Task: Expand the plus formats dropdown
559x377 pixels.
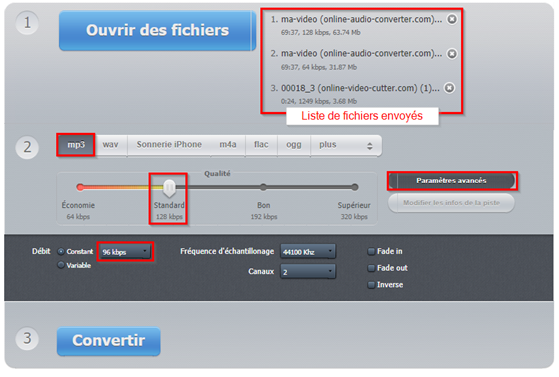Action: [346, 145]
